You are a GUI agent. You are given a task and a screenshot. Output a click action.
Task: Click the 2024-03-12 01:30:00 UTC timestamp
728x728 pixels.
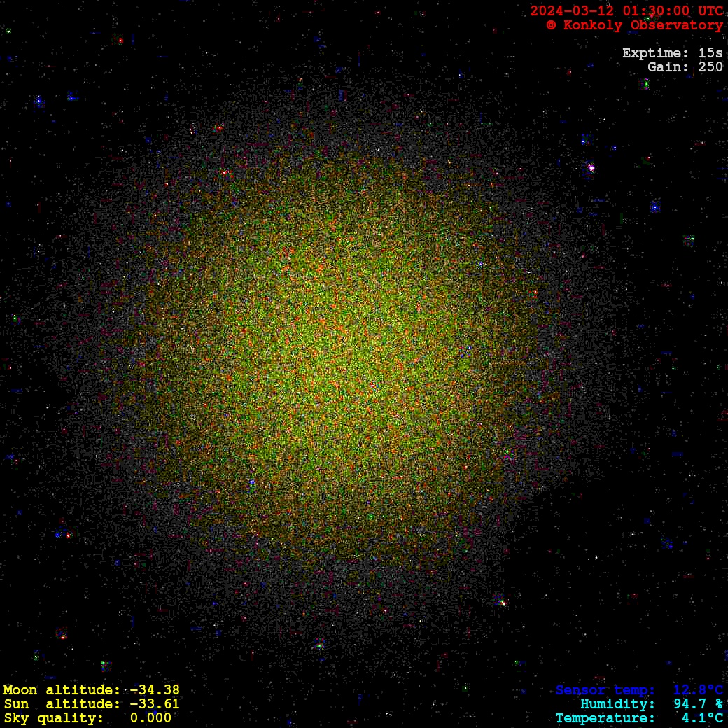[626, 11]
